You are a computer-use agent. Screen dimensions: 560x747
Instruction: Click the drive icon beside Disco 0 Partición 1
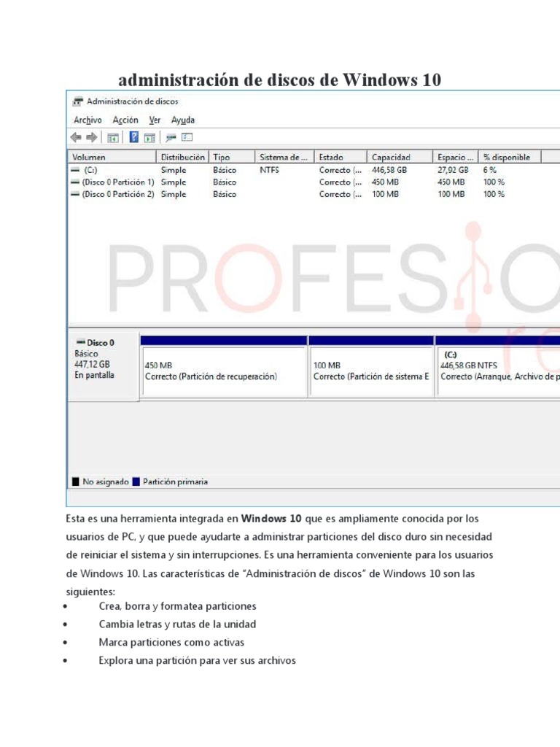pyautogui.click(x=75, y=182)
